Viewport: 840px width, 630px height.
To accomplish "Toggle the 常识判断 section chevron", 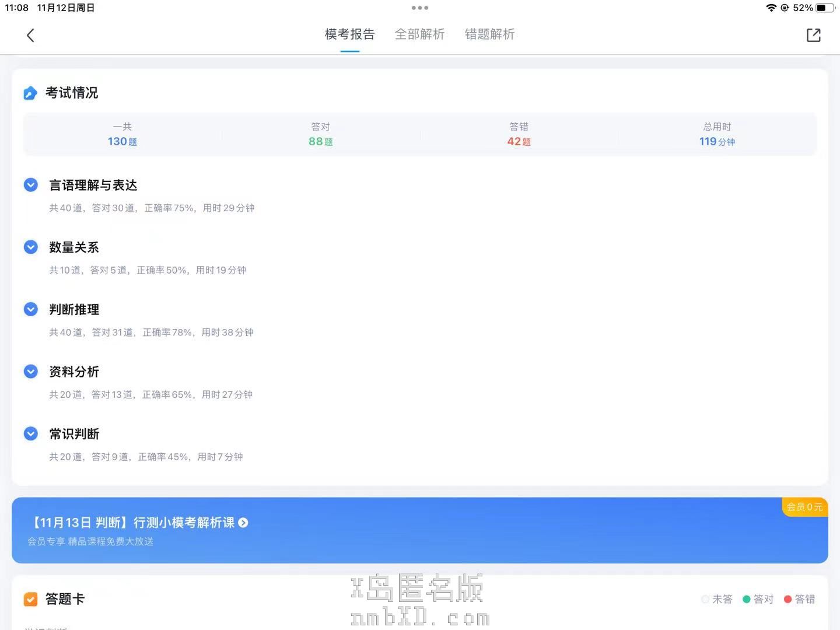I will 31,433.
